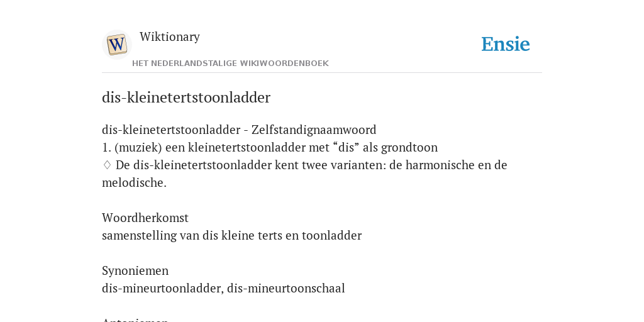The width and height of the screenshot is (644, 322).
Task: Select the Synoniemen section label
Action: [x=135, y=271]
